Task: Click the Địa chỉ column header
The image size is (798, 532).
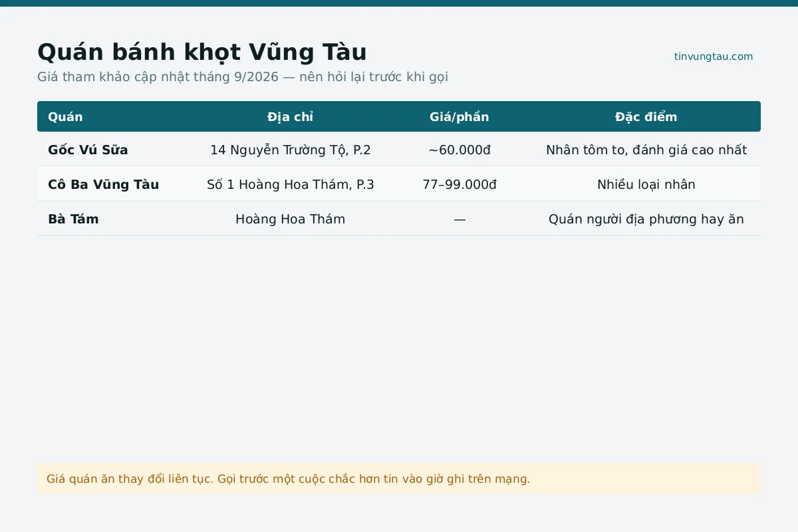Action: tap(291, 117)
